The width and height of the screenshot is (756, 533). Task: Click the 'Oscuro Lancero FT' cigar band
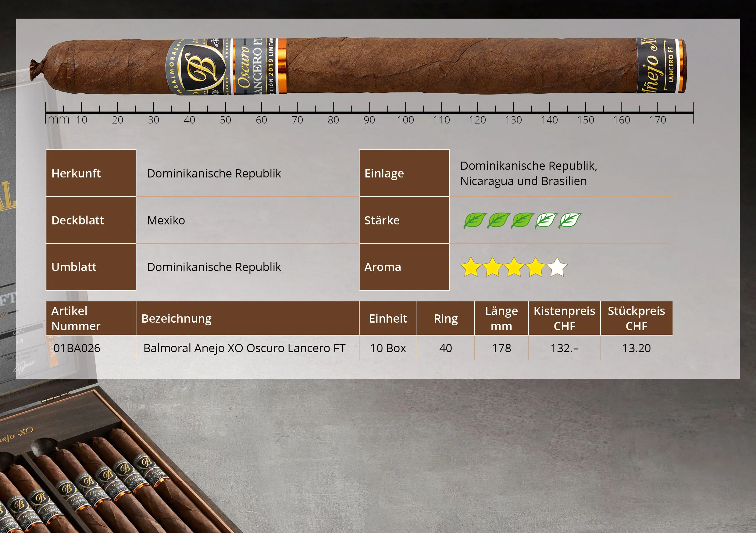click(259, 66)
